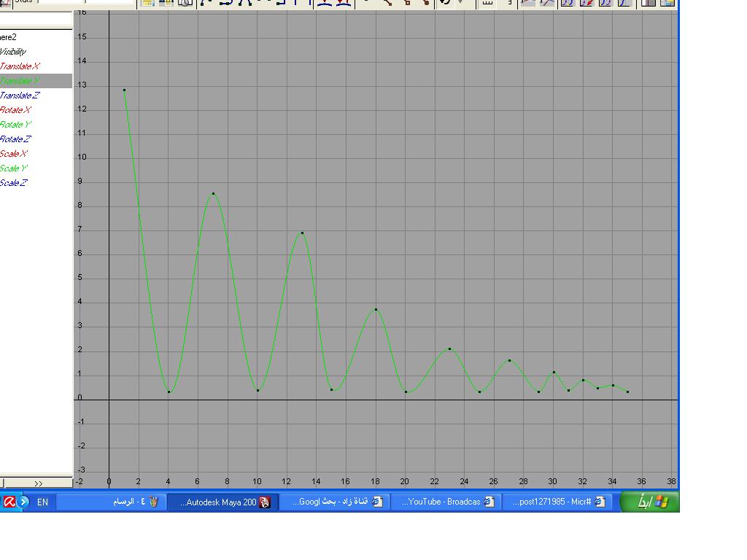This screenshot has width=747, height=560.
Task: Select the Rotate X channel
Action: pos(15,110)
